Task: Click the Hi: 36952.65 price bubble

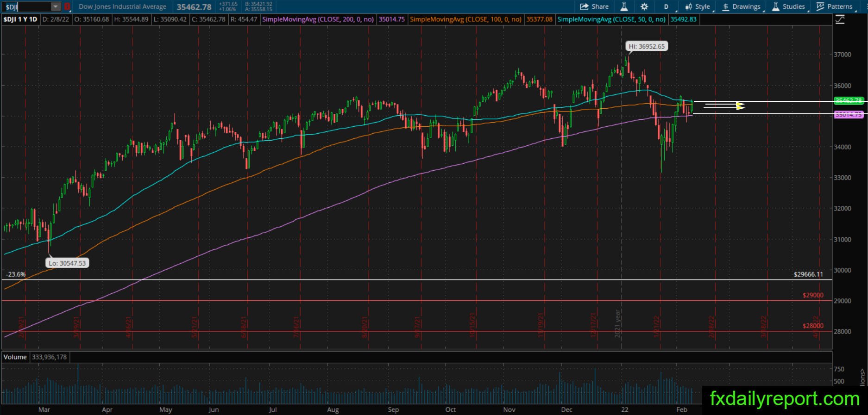Action: click(647, 46)
